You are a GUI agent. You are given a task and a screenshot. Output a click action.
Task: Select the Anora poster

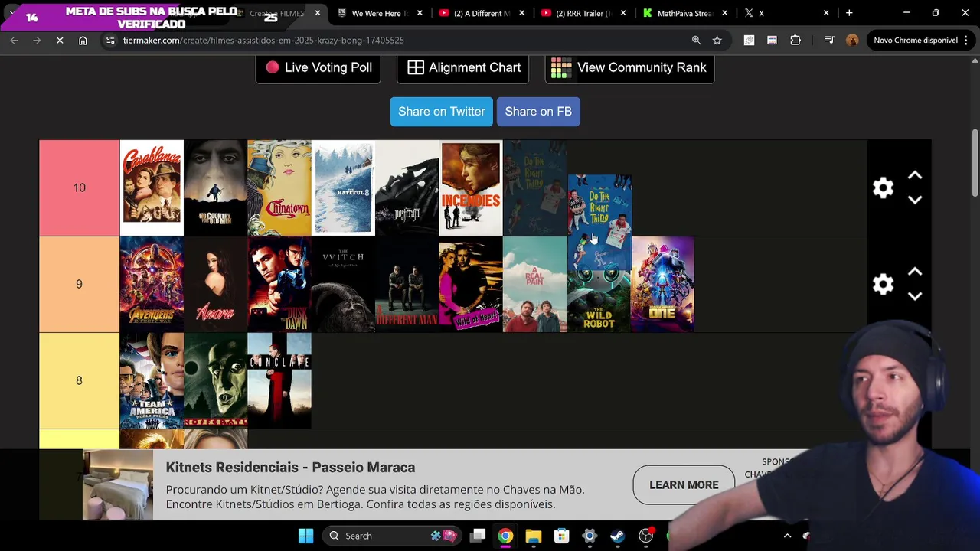(215, 284)
